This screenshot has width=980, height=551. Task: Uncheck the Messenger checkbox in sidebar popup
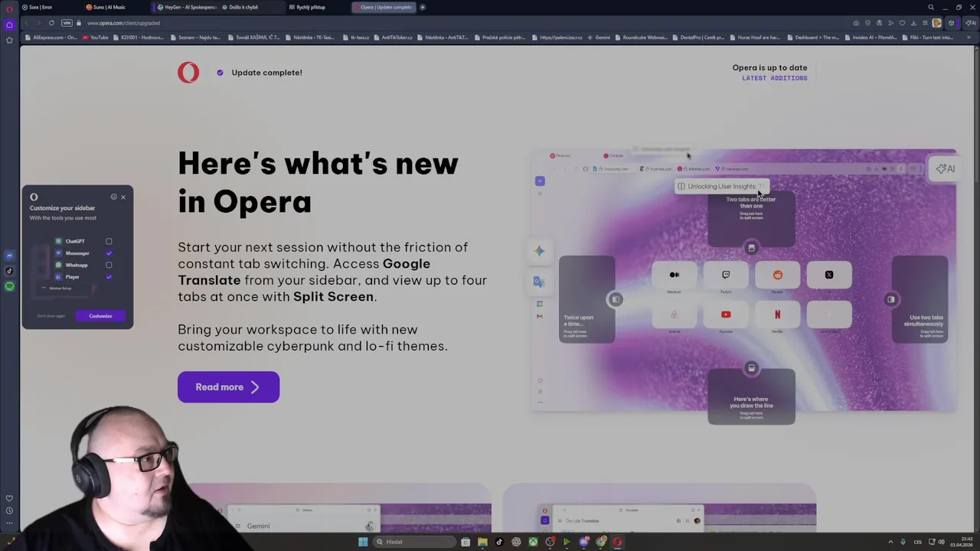point(109,253)
